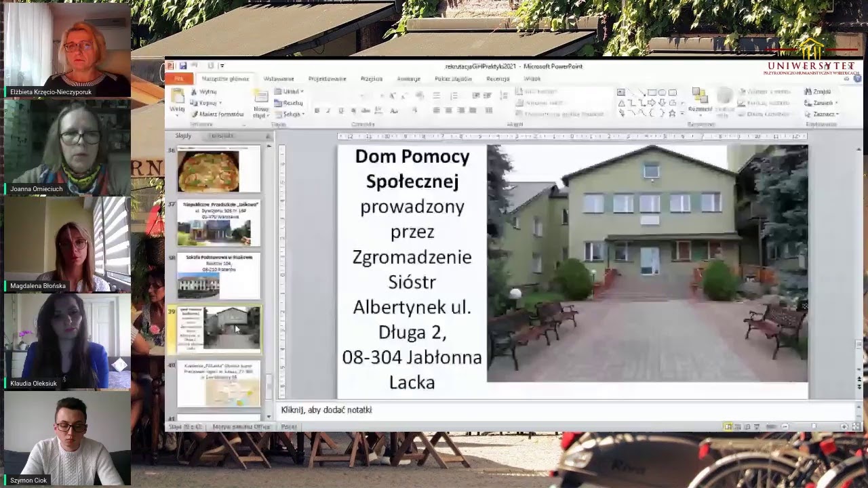Select the right arrow shape
This screenshot has width=868, height=488.
pyautogui.click(x=651, y=103)
